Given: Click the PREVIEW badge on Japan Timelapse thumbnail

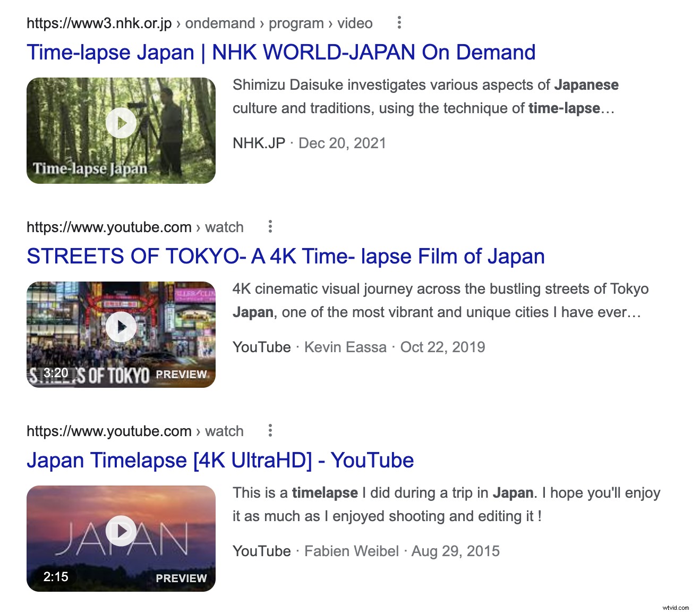Looking at the screenshot, I should (x=181, y=578).
